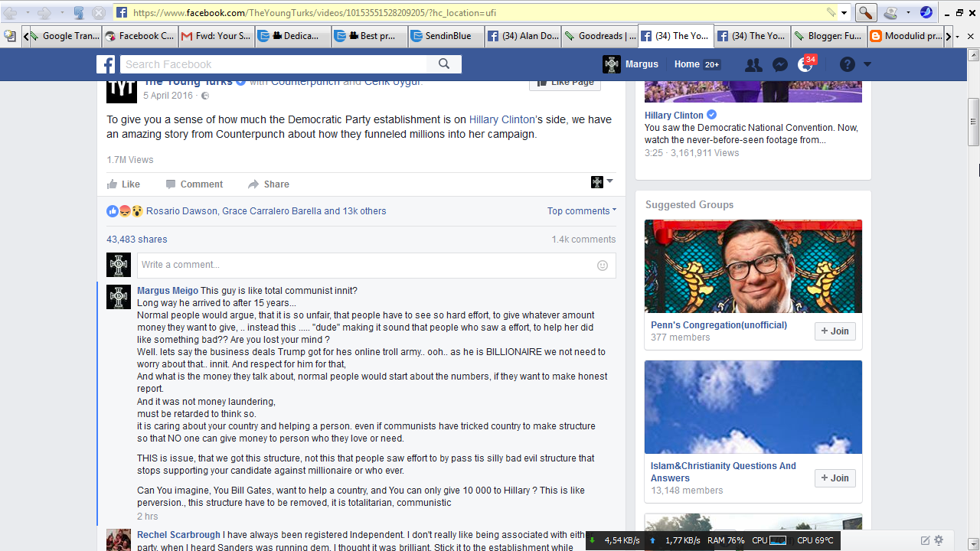Click the Write a comment field
Image resolution: width=980 pixels, height=551 pixels.
tap(376, 266)
